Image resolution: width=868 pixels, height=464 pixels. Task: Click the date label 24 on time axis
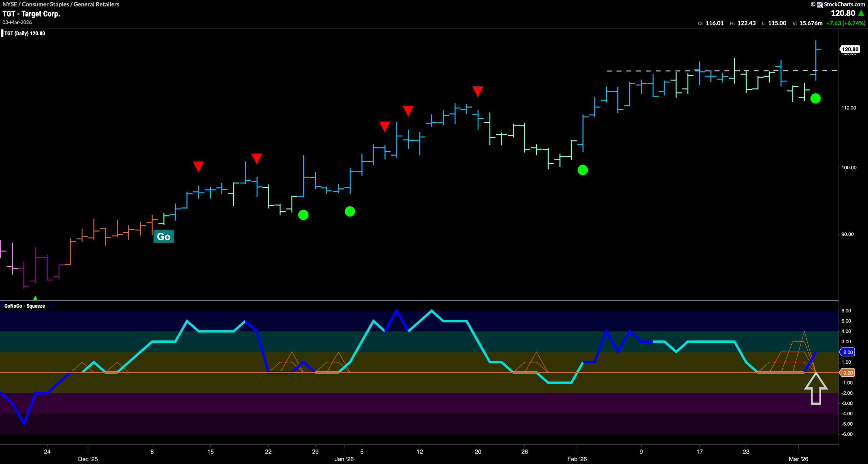click(47, 451)
